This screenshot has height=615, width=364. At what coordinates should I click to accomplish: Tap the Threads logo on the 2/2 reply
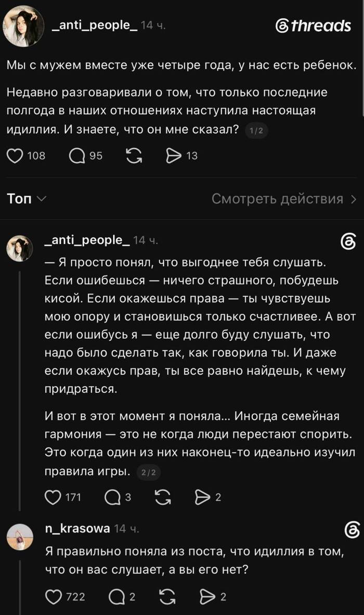click(x=349, y=242)
